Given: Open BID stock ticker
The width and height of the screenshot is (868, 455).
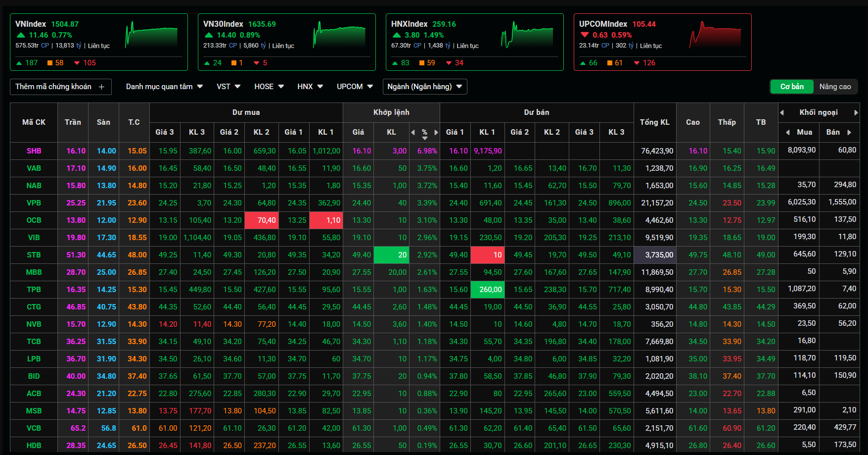Looking at the screenshot, I should [x=34, y=376].
